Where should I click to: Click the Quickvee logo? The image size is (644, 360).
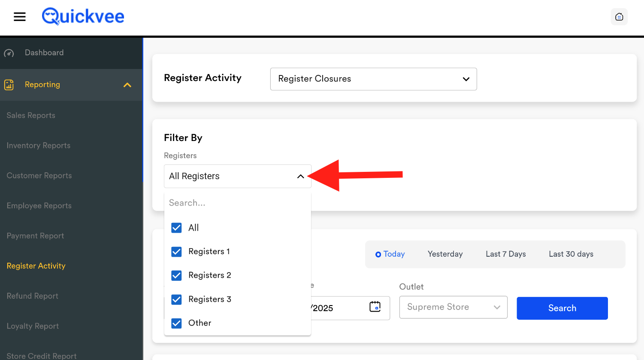(83, 17)
